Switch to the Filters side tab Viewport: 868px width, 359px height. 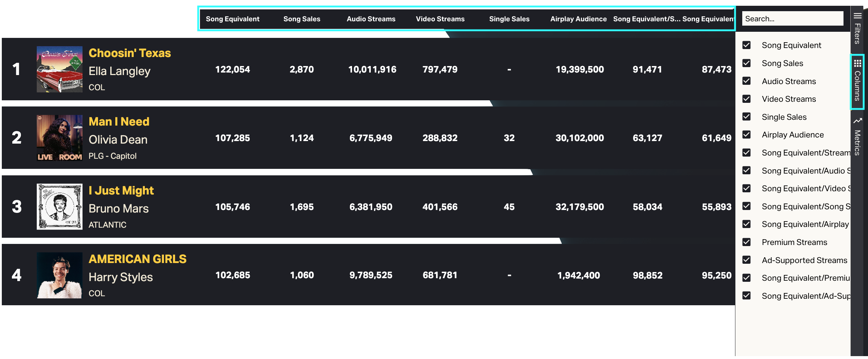(858, 33)
